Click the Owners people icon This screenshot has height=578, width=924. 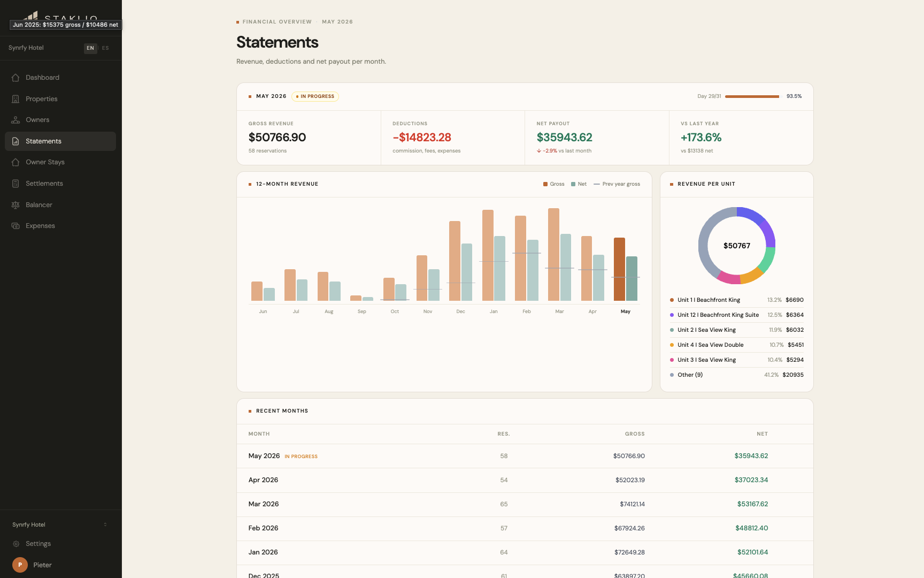coord(16,120)
